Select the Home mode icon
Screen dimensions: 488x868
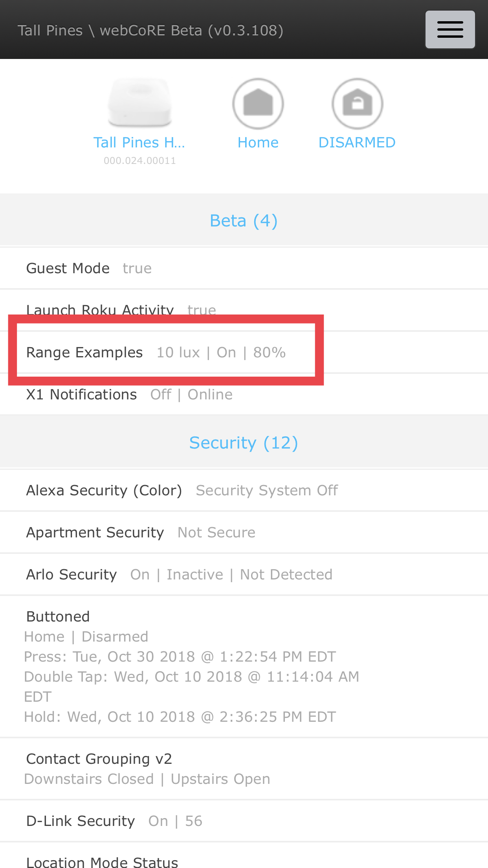[258, 103]
